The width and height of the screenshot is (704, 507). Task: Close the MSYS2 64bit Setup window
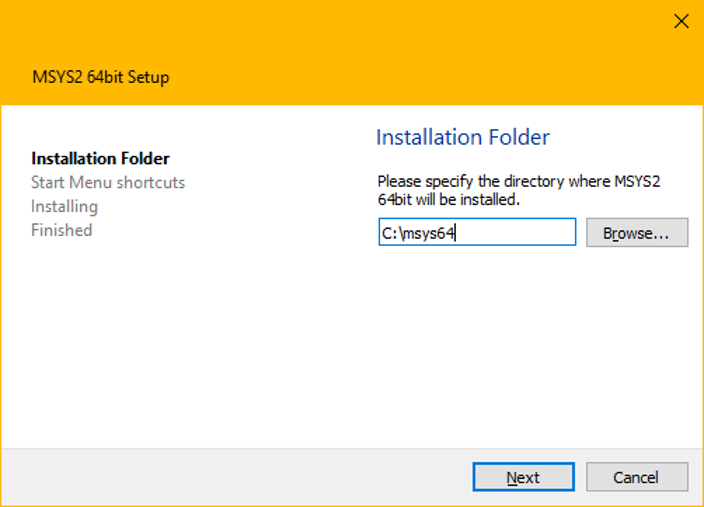[681, 21]
